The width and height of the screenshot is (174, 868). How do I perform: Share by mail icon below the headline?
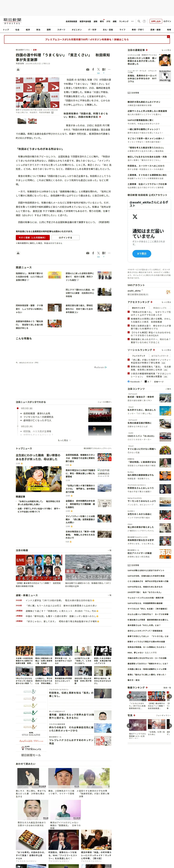tap(88, 69)
